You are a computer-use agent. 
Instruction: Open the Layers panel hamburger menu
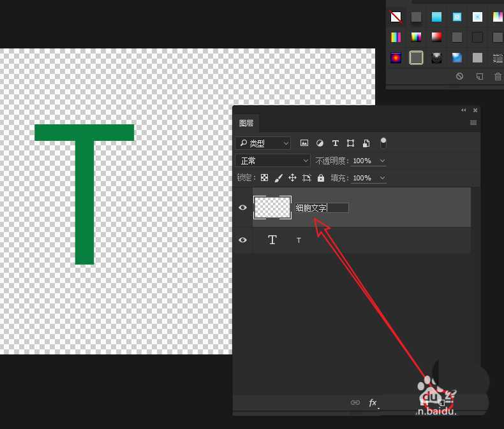coord(473,122)
